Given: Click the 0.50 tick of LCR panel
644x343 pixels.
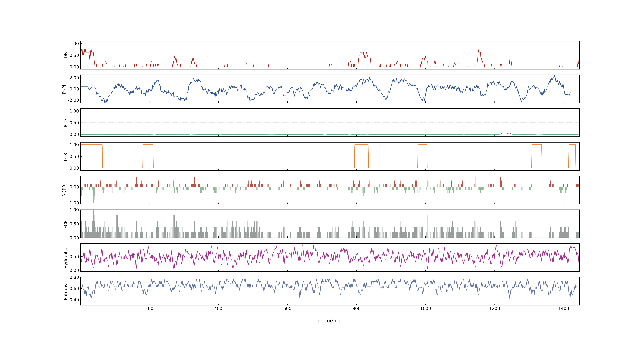Looking at the screenshot, I should (74, 157).
